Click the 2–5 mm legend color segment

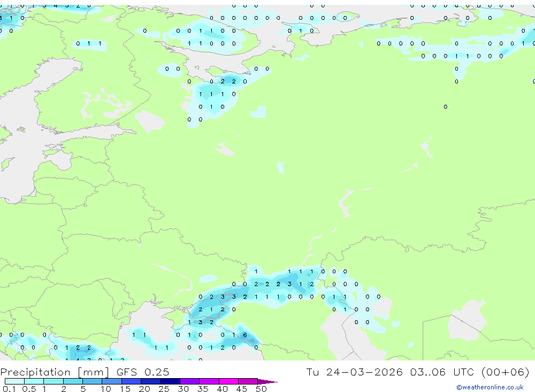click(x=73, y=381)
